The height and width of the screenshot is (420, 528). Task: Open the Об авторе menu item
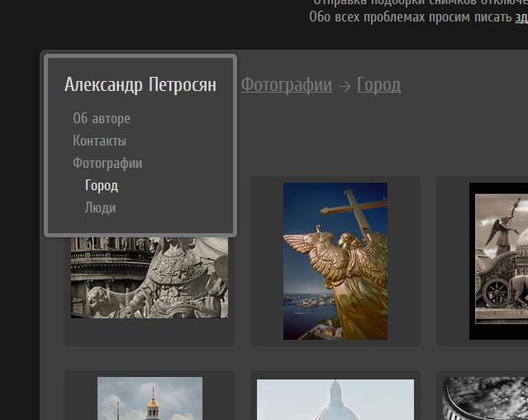pyautogui.click(x=102, y=118)
